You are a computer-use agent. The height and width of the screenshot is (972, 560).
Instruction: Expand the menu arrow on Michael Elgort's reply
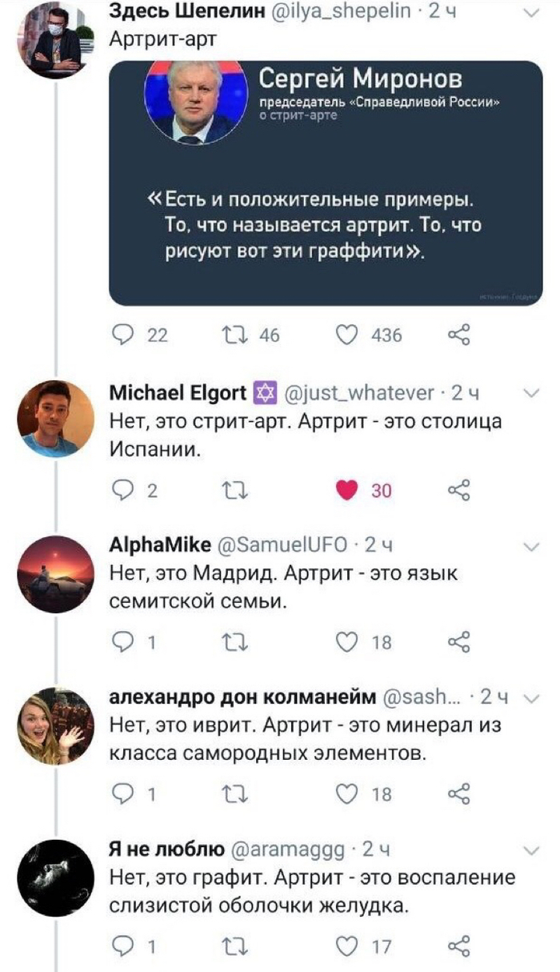coord(530,393)
